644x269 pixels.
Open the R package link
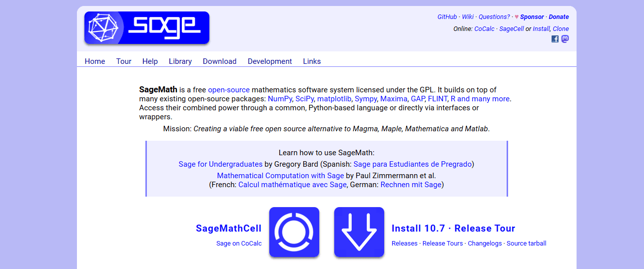tap(453, 99)
